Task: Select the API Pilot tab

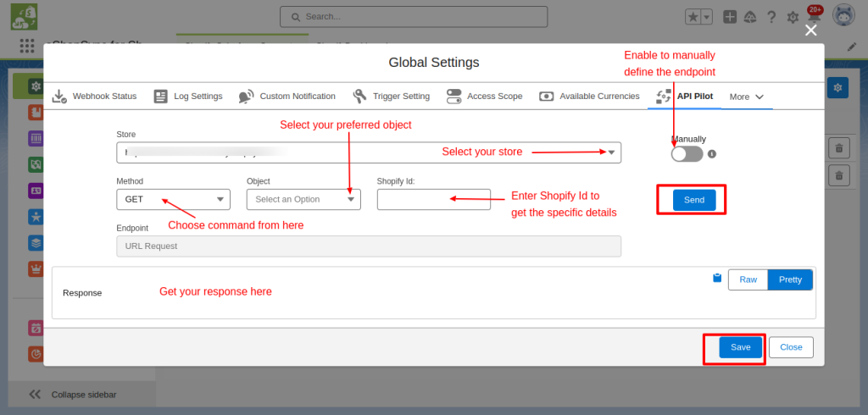Action: coord(684,97)
